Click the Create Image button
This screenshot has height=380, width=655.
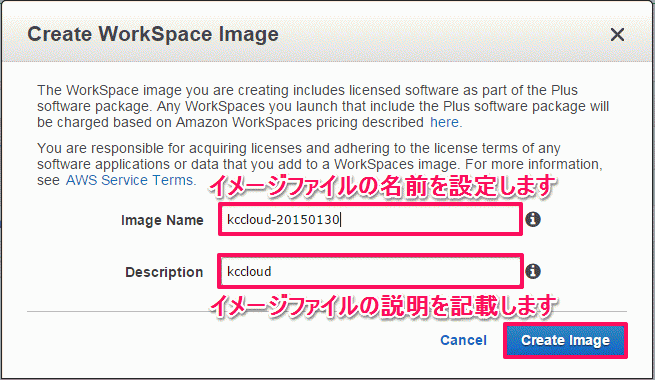click(x=565, y=340)
